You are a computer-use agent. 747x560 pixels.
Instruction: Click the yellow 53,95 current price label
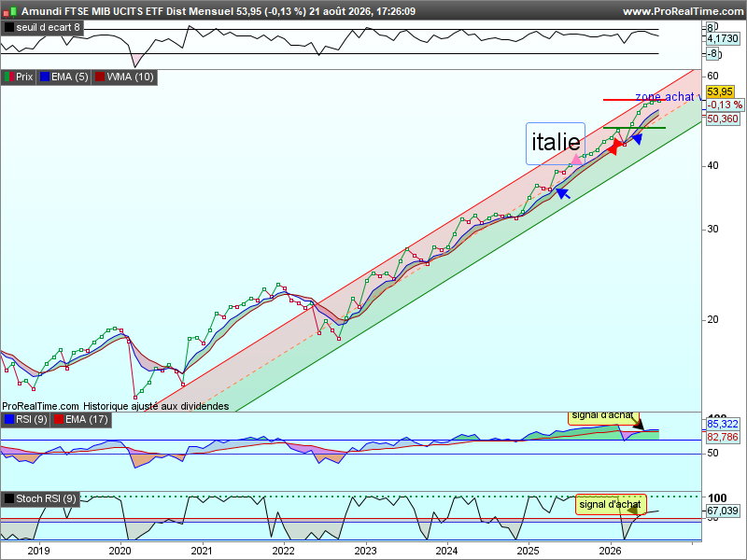coord(720,91)
